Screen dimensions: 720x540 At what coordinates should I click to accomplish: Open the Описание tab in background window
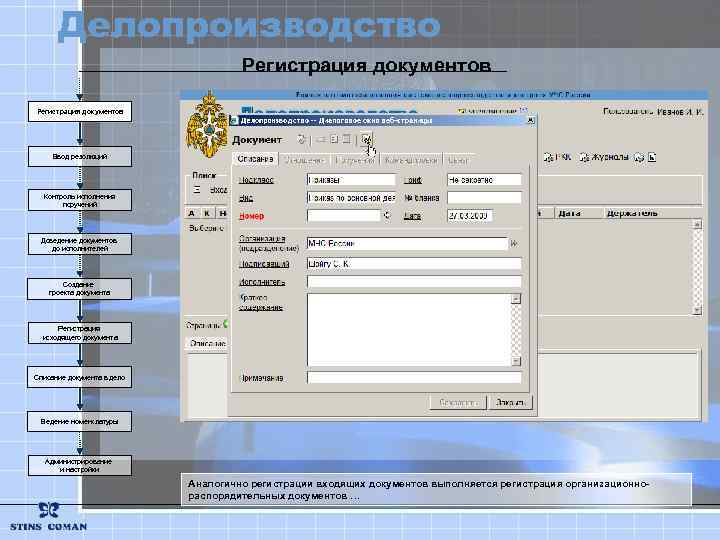(208, 343)
